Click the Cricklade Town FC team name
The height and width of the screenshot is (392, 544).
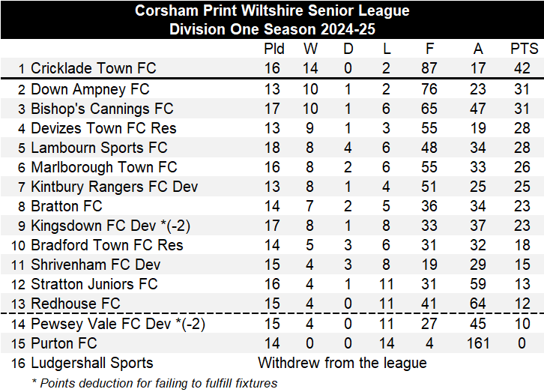pos(93,68)
